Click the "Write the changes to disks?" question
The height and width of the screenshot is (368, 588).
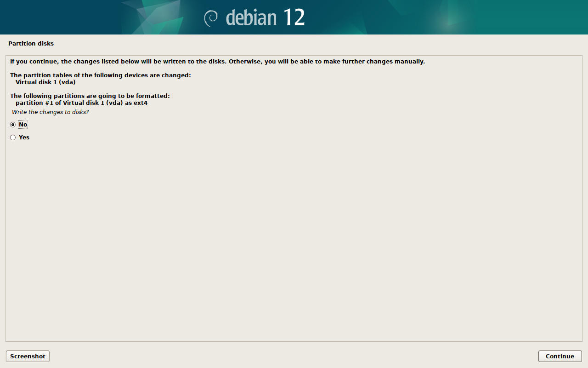coord(50,112)
